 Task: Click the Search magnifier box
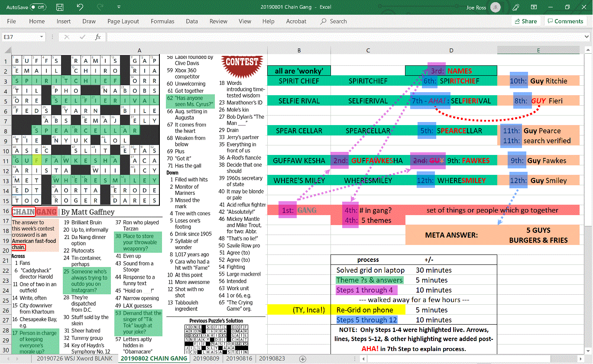click(334, 21)
